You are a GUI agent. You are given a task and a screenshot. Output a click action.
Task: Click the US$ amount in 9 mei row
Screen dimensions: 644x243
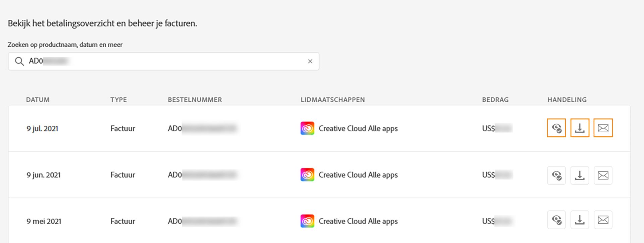pos(497,221)
